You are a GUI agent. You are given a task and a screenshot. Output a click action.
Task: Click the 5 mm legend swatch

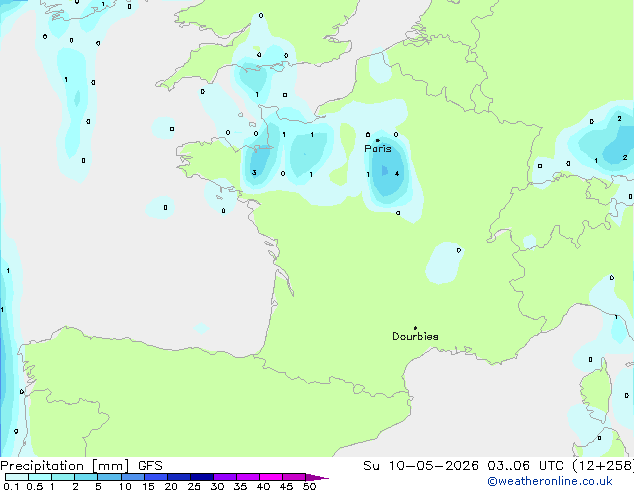[x=109, y=477]
